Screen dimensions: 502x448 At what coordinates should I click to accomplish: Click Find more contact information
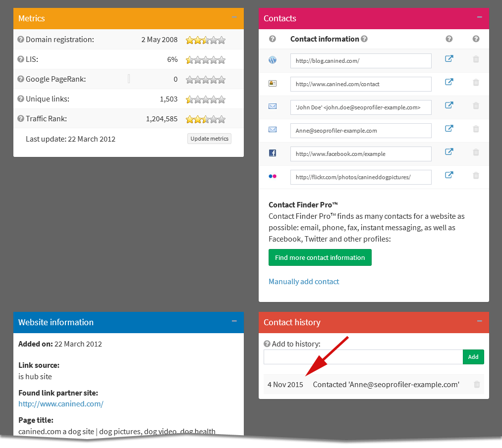pos(320,257)
